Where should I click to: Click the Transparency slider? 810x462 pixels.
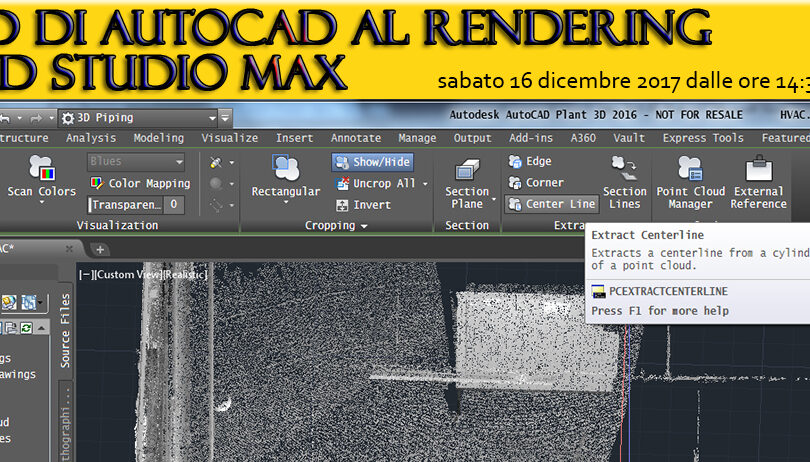[126, 205]
